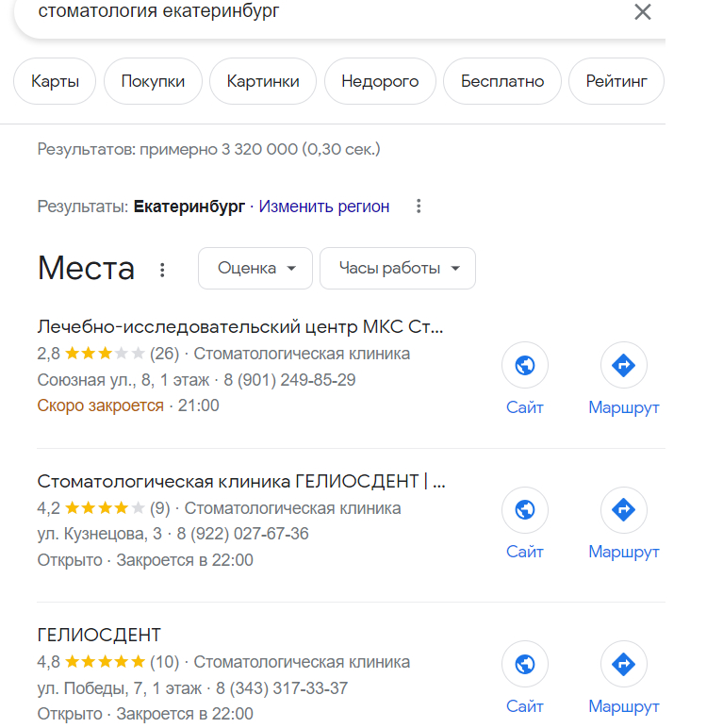Image resolution: width=723 pixels, height=728 pixels.
Task: Click the Изменить регион link
Action: (324, 207)
